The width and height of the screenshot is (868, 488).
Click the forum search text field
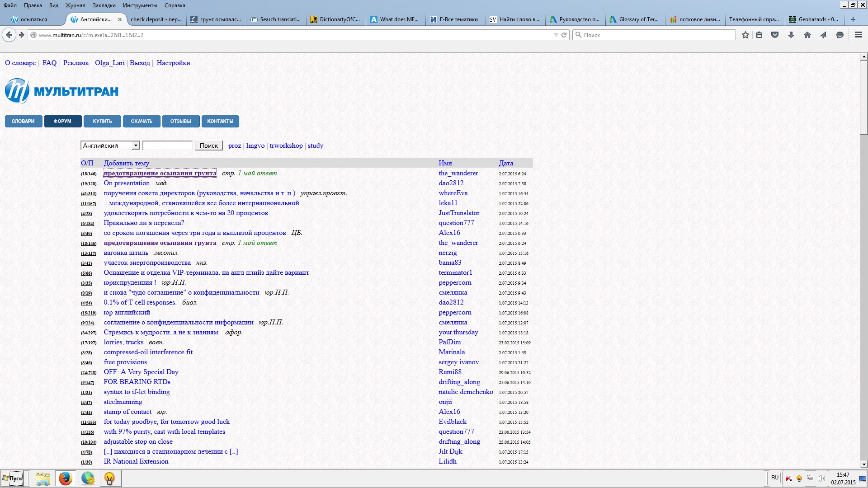pos(167,145)
